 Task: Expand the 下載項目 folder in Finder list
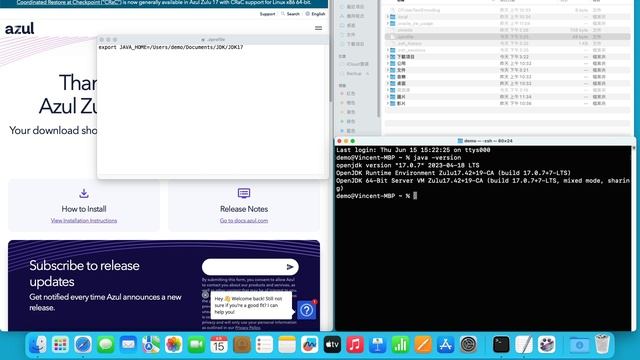tap(388, 57)
